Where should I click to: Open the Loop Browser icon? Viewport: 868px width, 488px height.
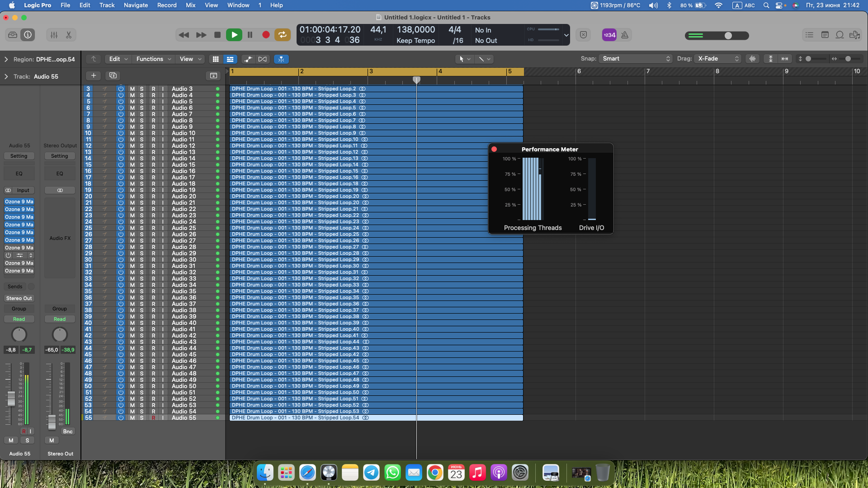pos(840,35)
